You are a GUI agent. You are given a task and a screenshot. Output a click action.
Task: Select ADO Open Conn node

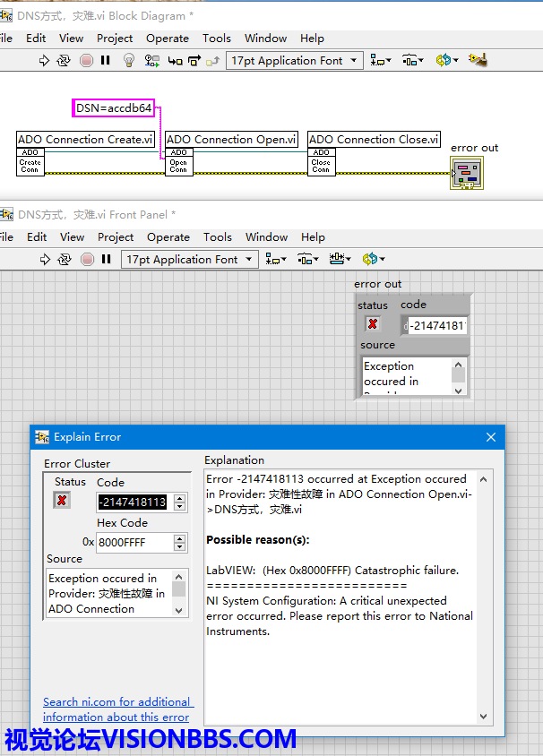[178, 162]
